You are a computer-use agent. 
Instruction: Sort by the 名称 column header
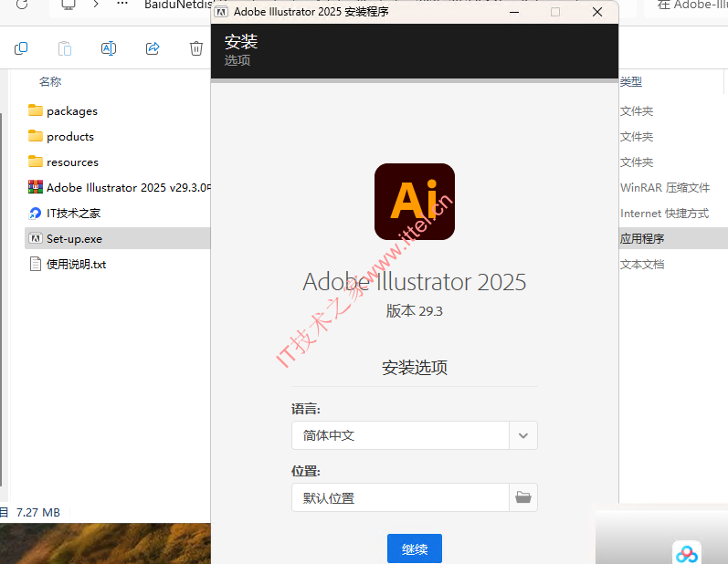coord(50,81)
